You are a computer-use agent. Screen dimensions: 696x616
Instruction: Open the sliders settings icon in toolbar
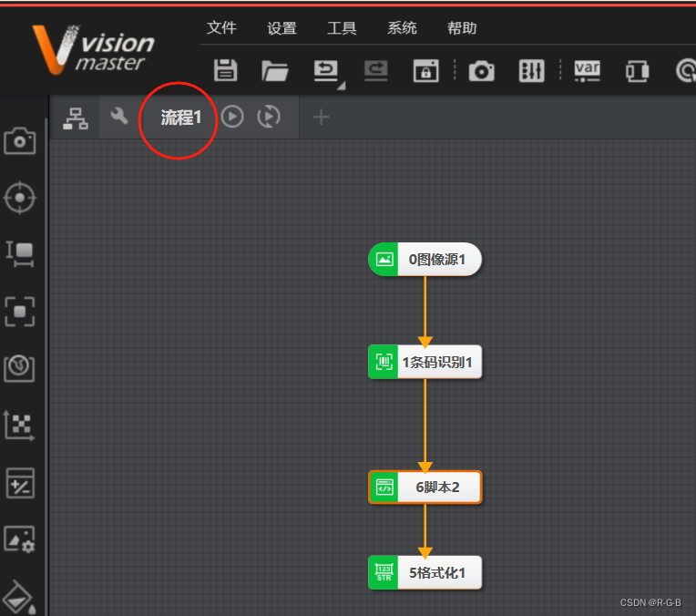[x=531, y=70]
